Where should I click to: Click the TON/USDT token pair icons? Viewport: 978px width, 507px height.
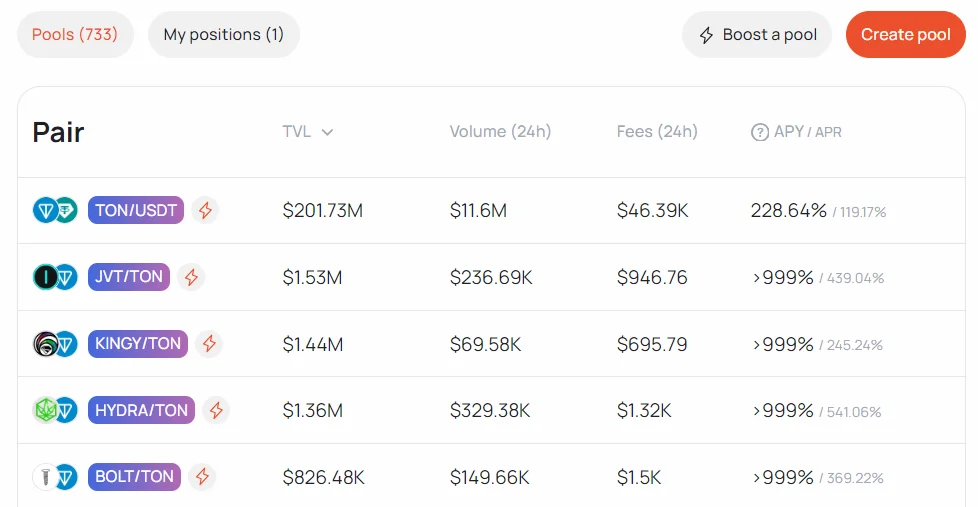point(55,210)
